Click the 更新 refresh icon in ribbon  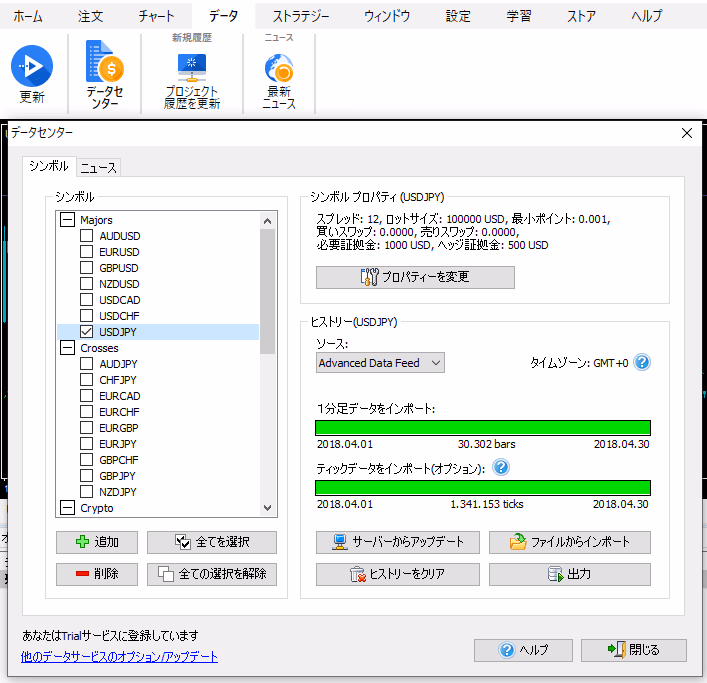[x=31, y=67]
